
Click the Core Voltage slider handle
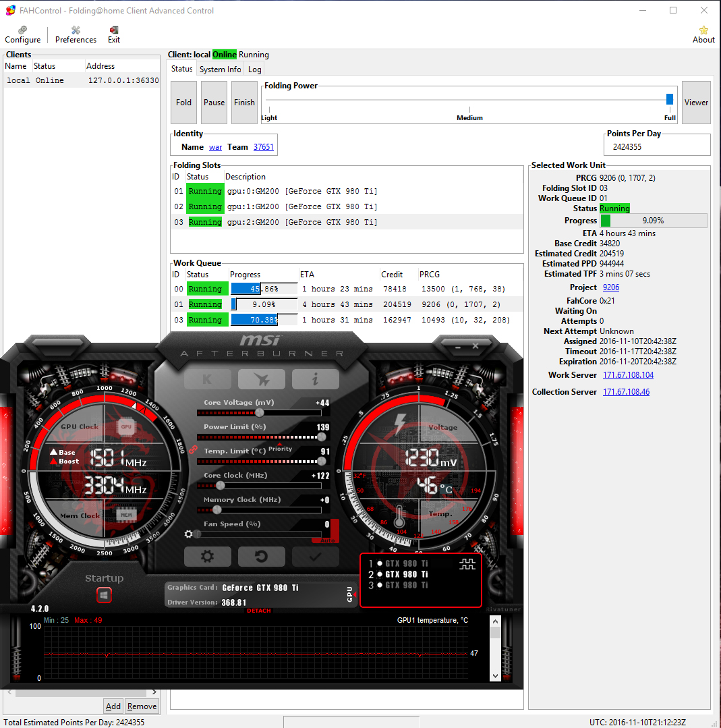260,412
